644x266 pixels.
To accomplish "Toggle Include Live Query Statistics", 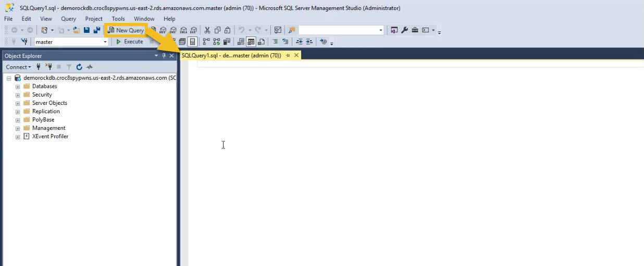I will click(x=216, y=42).
